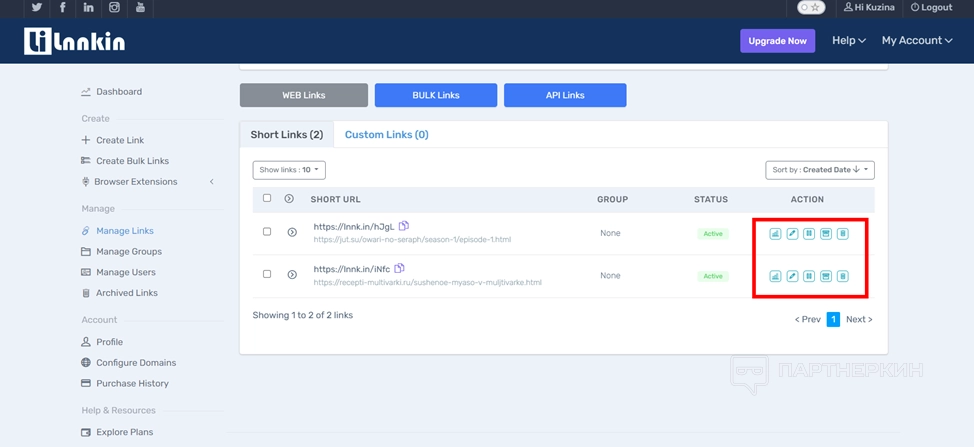Open Profile in the sidebar
Viewport: 974px width, 447px height.
[x=102, y=342]
